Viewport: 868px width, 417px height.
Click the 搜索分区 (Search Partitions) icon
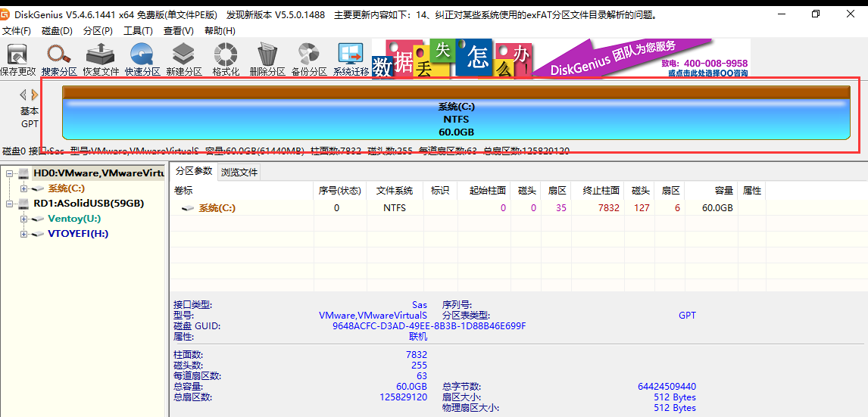(59, 59)
